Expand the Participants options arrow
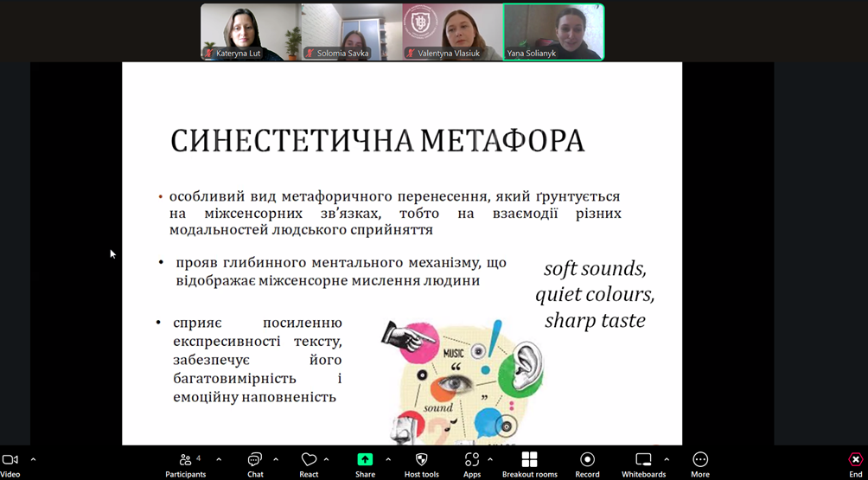Screen dimensions: 868x480 click(x=218, y=459)
